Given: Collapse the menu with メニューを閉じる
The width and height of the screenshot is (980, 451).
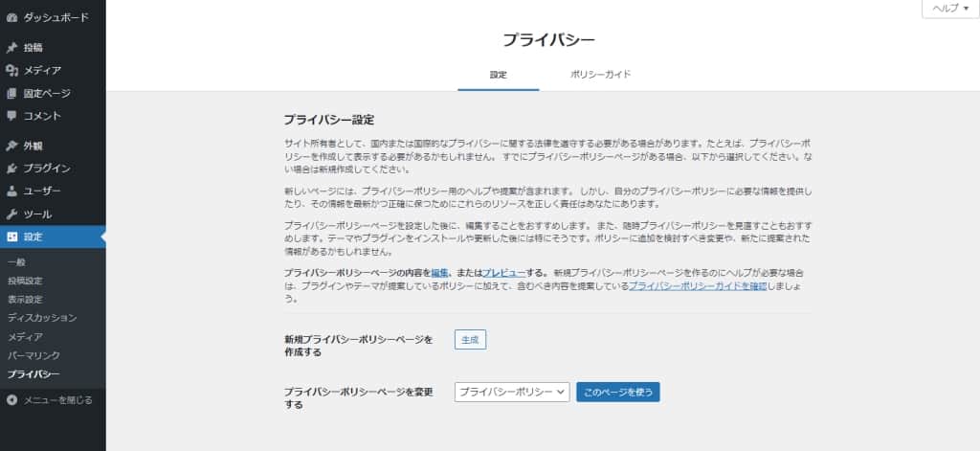Looking at the screenshot, I should click(50, 399).
